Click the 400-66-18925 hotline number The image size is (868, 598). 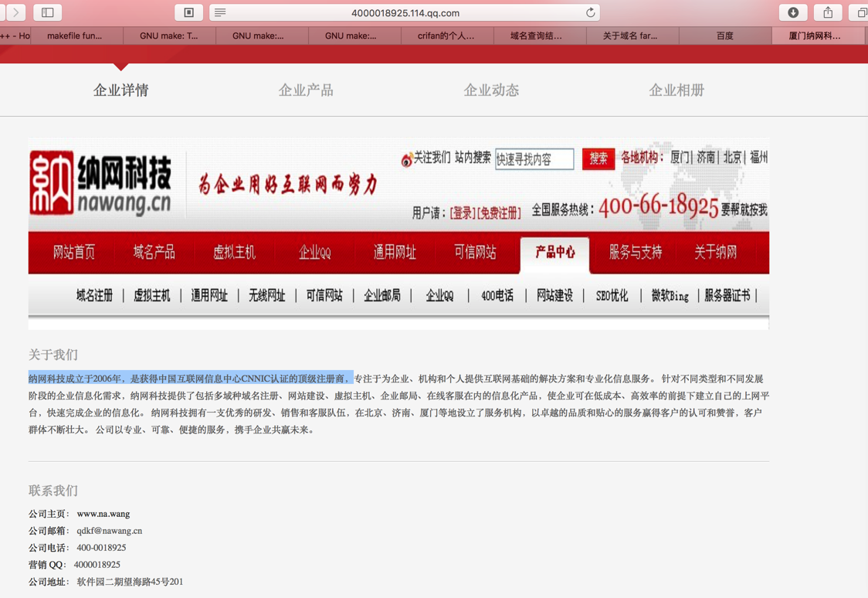[658, 206]
